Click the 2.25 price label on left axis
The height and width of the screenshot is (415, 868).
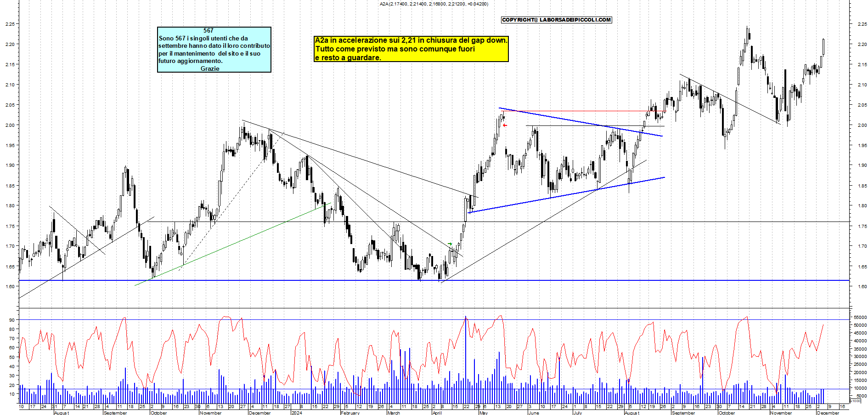click(9, 24)
